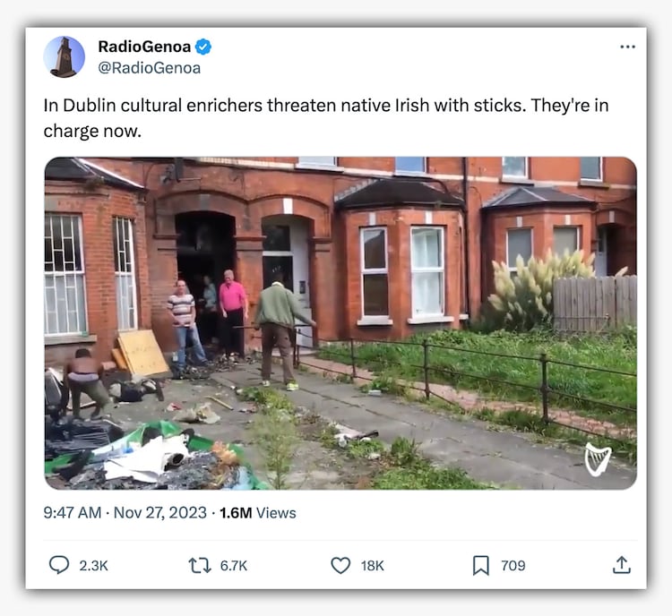
Task: Click the tweet text about Dublin
Action: tap(326, 118)
